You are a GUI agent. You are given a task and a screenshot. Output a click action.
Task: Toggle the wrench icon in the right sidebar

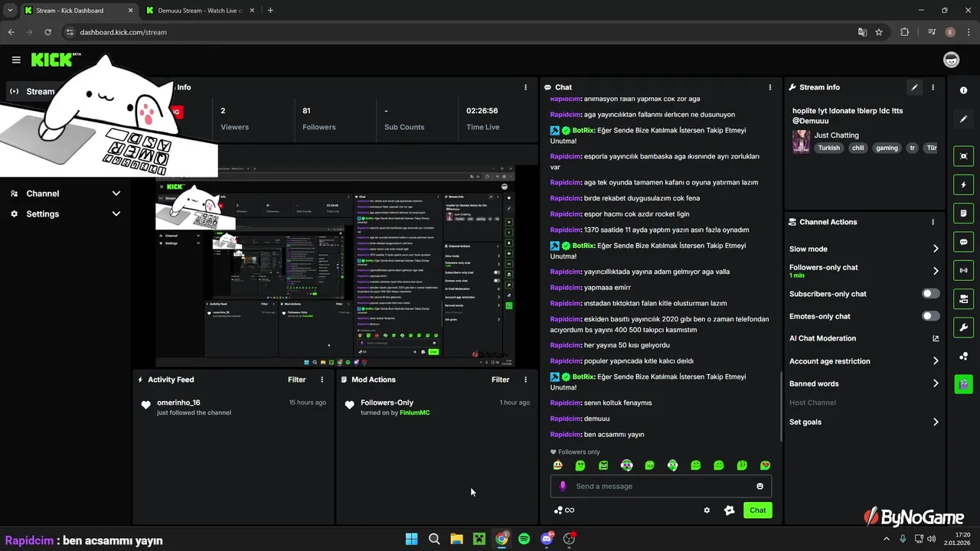(963, 328)
